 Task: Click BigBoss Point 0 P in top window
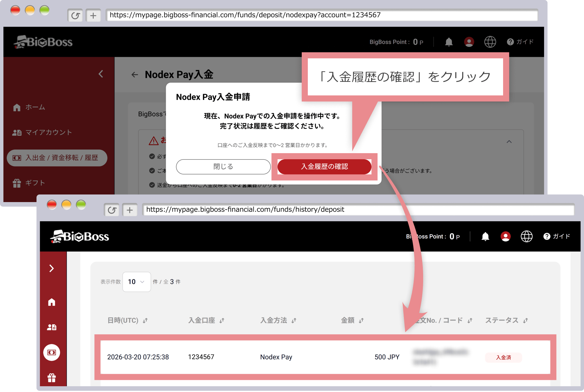[x=396, y=42]
